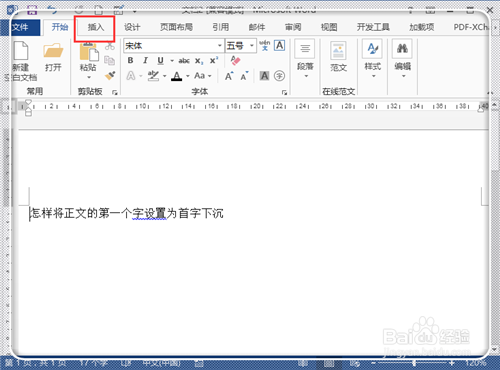Screen dimensions: 500x370
Task: Switch to the 开始 Home tab
Action: click(x=60, y=27)
